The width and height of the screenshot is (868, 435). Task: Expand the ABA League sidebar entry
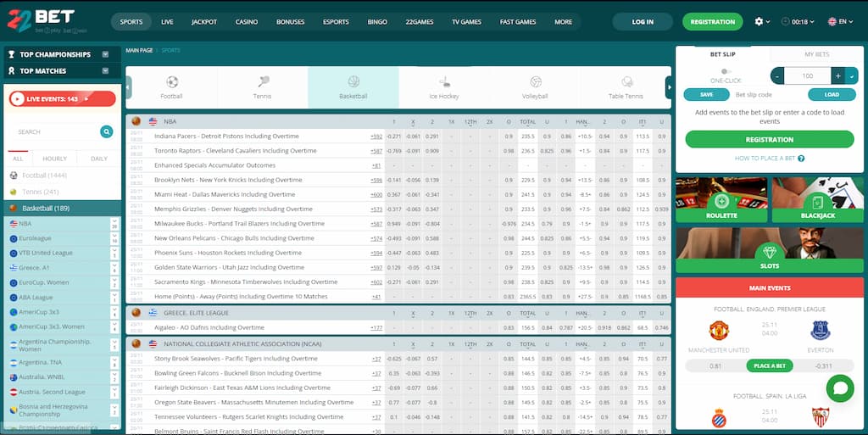[114, 297]
